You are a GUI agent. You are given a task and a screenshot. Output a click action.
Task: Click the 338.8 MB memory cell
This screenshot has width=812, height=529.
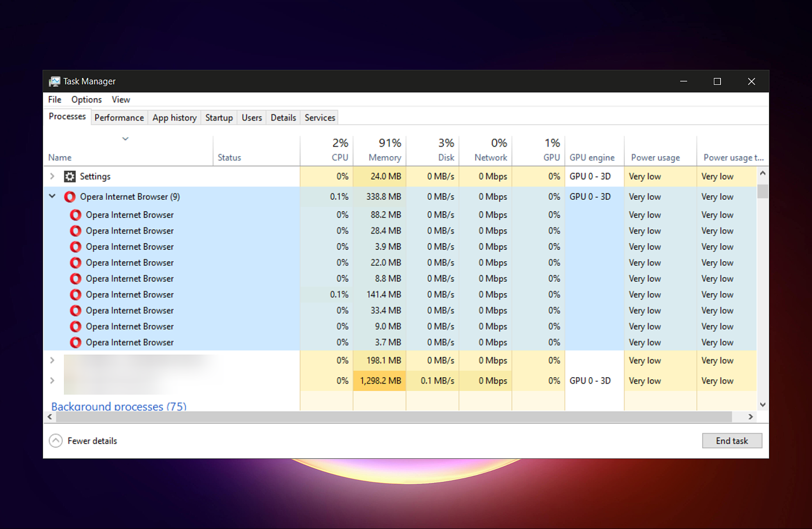point(379,197)
